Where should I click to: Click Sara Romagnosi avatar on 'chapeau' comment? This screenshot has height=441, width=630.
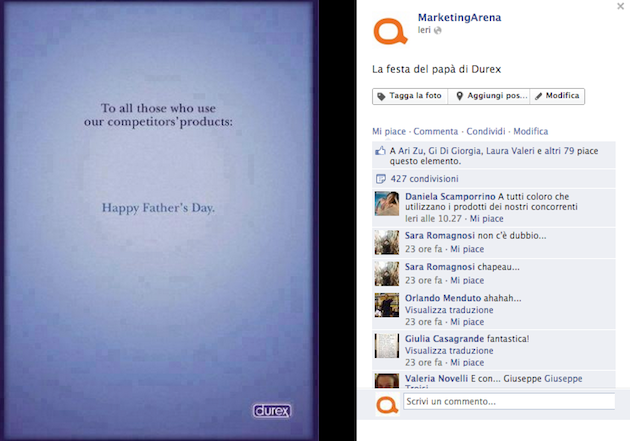(x=387, y=274)
